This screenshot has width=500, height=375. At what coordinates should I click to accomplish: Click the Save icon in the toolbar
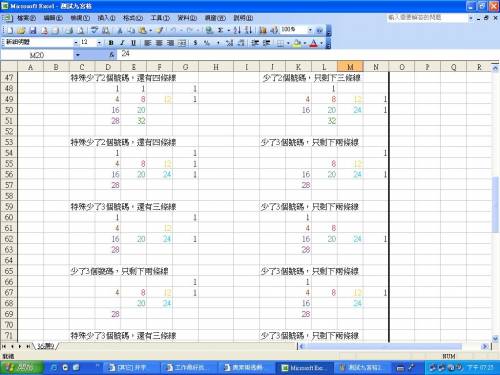(x=33, y=31)
